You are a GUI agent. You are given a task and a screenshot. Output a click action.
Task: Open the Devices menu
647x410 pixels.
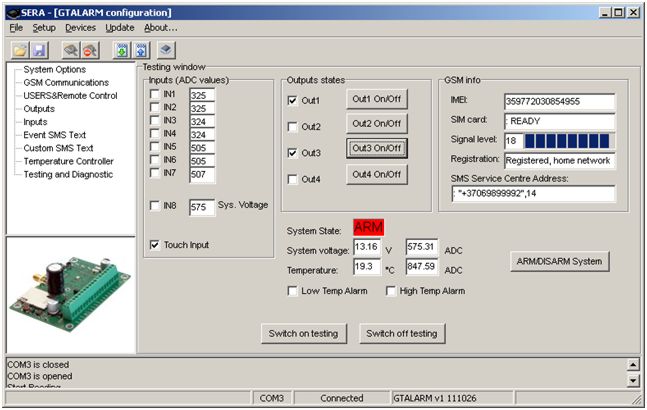[x=80, y=28]
